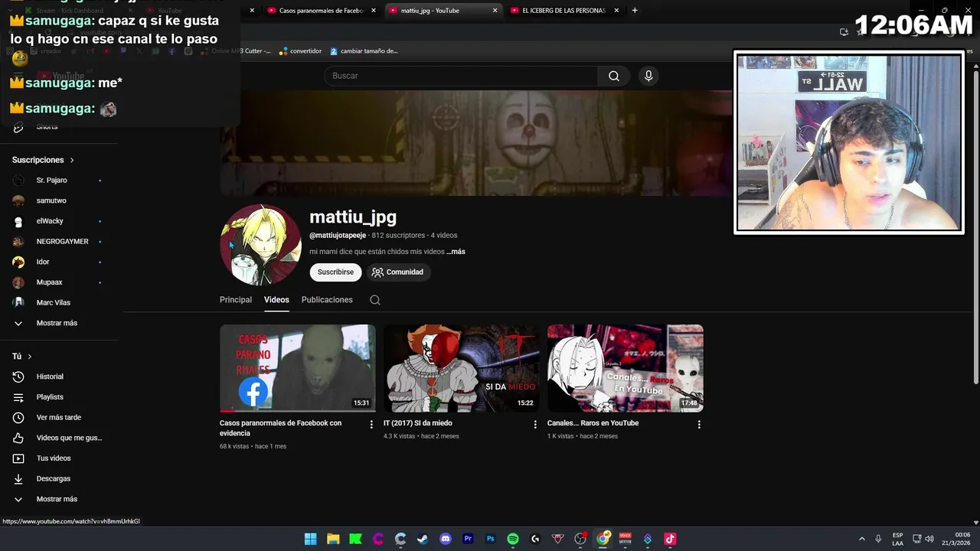980x551 pixels.
Task: Open a new browser tab
Action: 635,11
